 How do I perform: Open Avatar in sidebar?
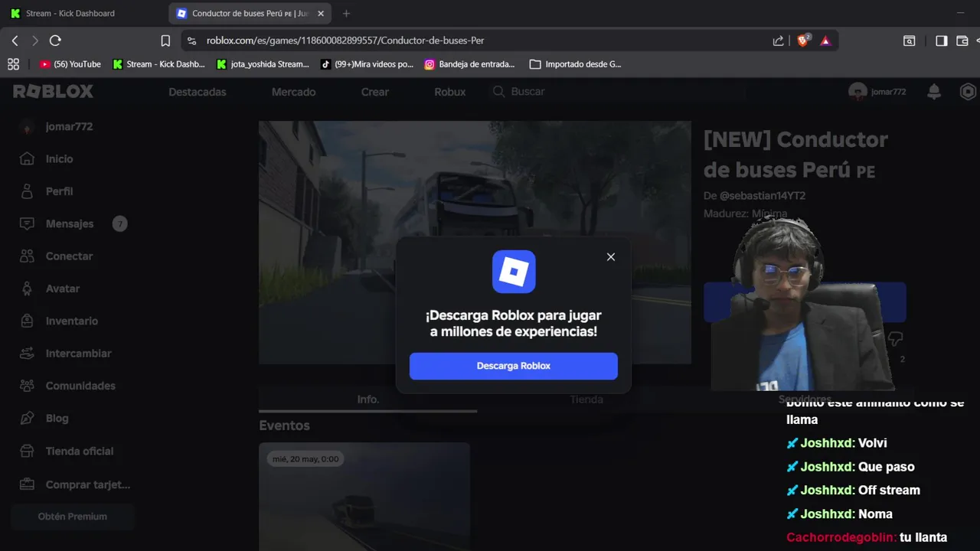51,289
